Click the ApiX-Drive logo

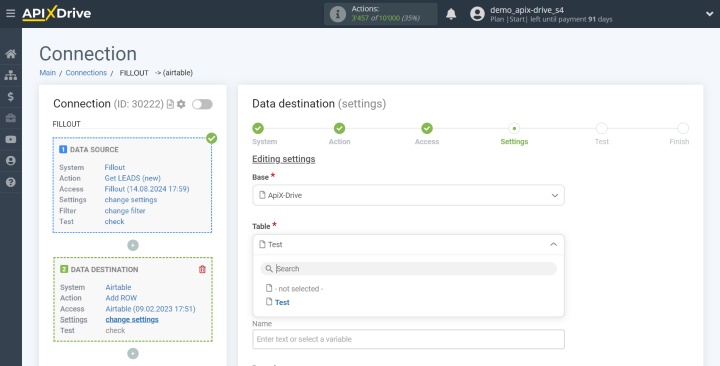tap(56, 13)
